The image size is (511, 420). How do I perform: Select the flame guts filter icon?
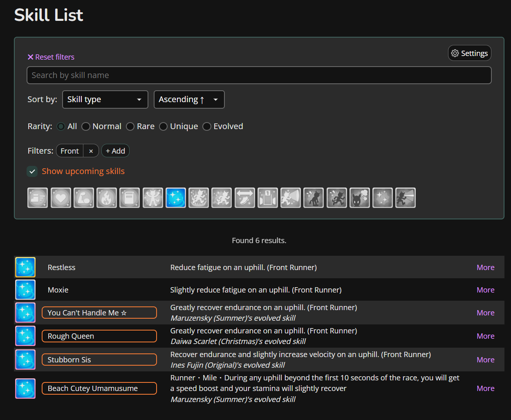point(107,198)
